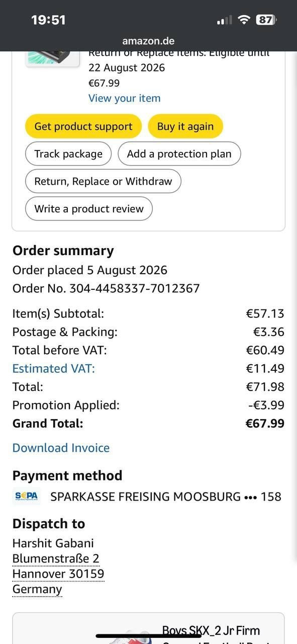Open Boys SKX_2 Jr Firm product title
297x644 pixels.
tap(211, 631)
